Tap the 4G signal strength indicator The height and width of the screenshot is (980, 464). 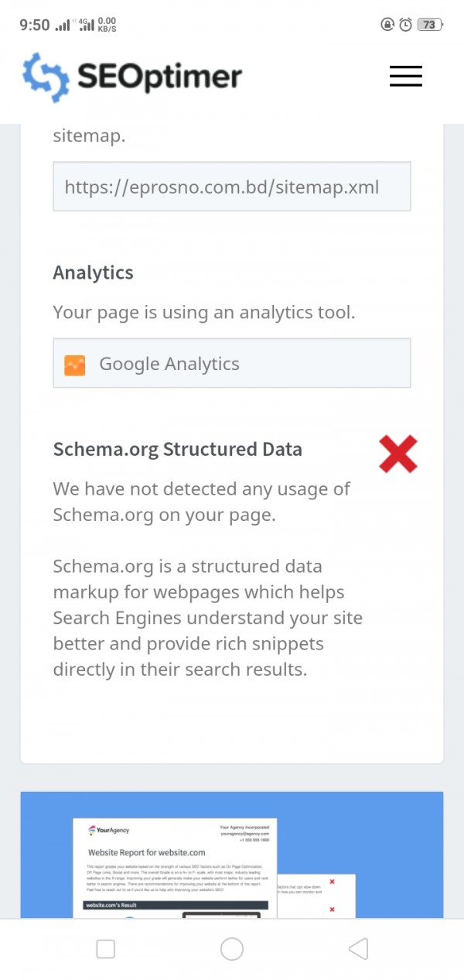click(x=85, y=25)
